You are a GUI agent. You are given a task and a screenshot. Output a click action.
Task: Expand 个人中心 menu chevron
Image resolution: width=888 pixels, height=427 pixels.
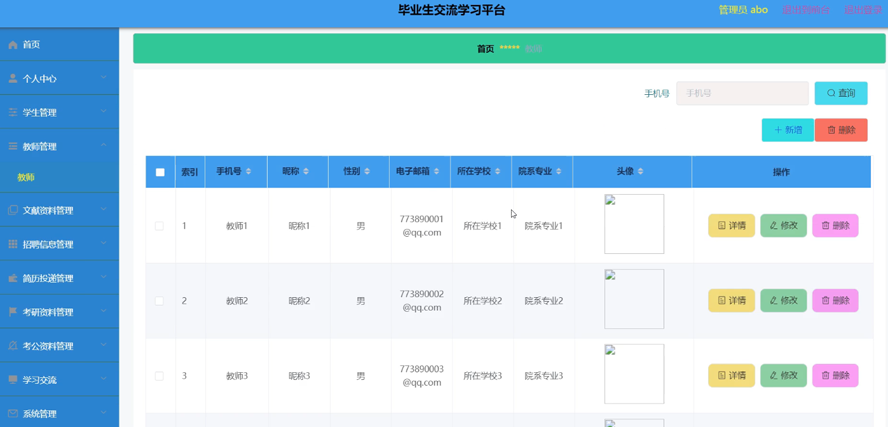tap(104, 78)
